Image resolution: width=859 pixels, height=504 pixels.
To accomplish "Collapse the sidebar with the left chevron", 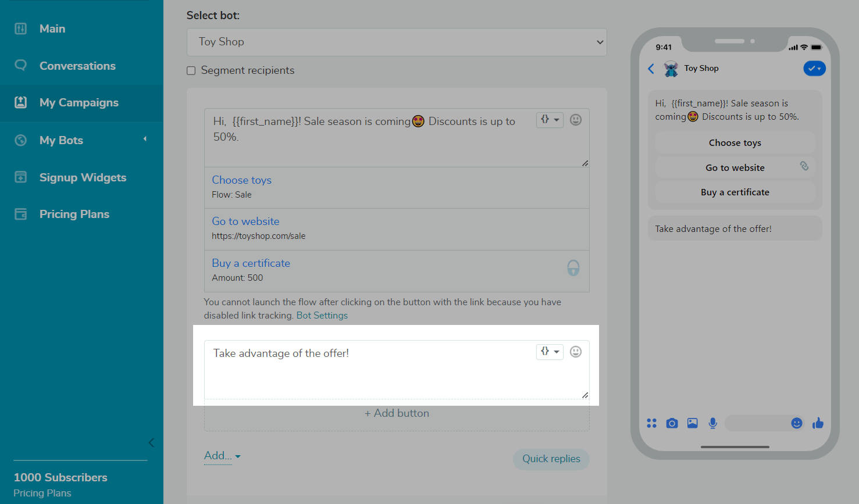I will tap(151, 443).
